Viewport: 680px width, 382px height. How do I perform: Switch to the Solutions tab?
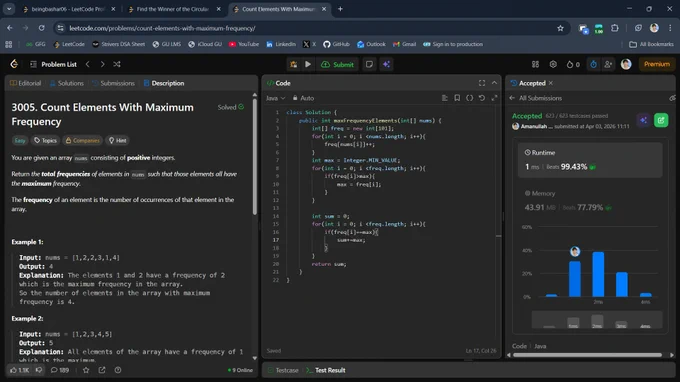click(67, 83)
